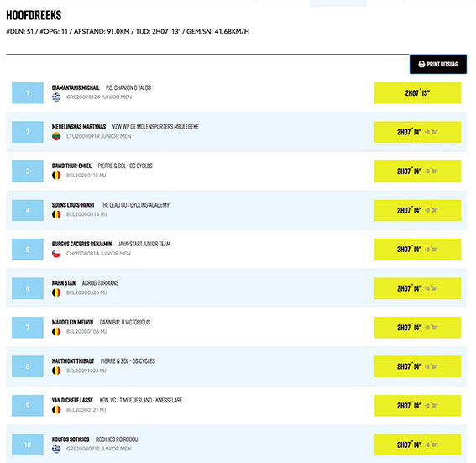Click the Lithuanian flag beside Medelinskas Martynas
The height and width of the screenshot is (463, 476).
[56, 136]
